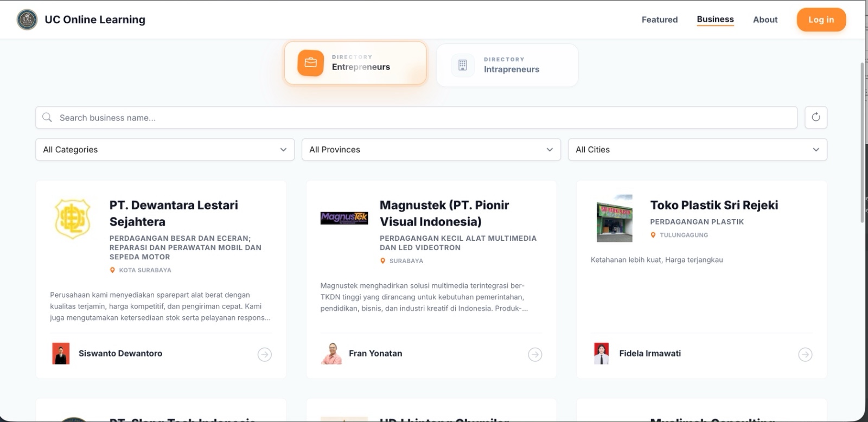Screen dimensions: 868x422
Task: Select owner name Fidela Irmawati
Action: [x=650, y=353]
